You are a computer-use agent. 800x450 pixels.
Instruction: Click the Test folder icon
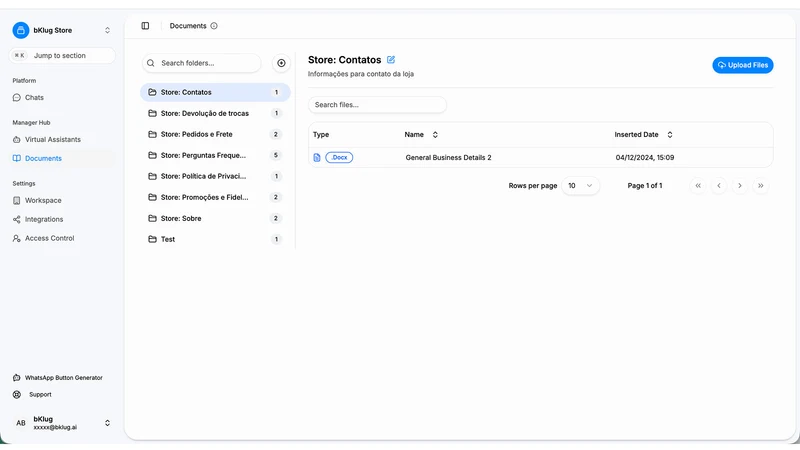(152, 239)
